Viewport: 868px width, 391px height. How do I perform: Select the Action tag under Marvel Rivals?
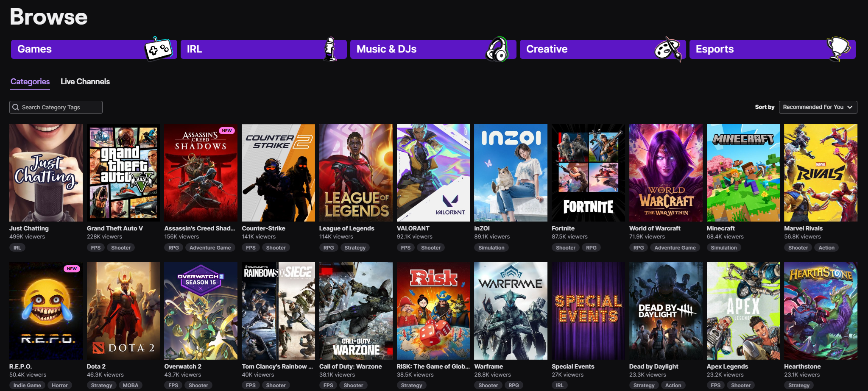[826, 248]
